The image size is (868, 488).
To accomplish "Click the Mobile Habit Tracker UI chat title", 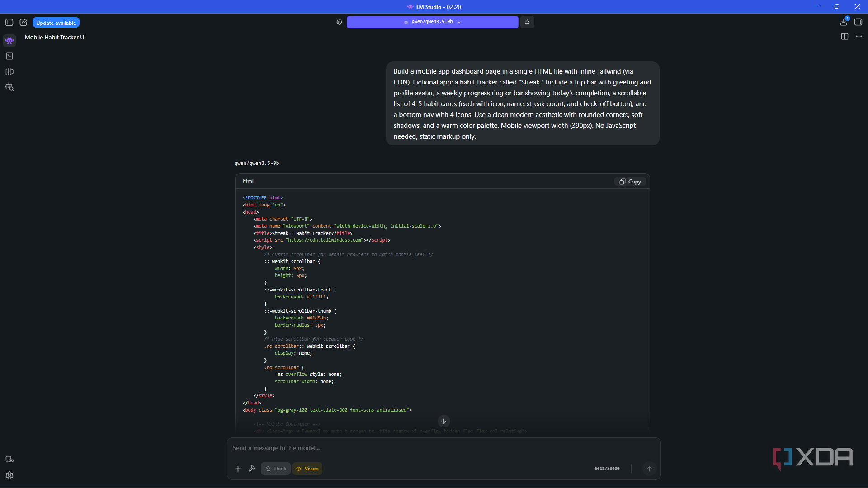I will coord(55,38).
